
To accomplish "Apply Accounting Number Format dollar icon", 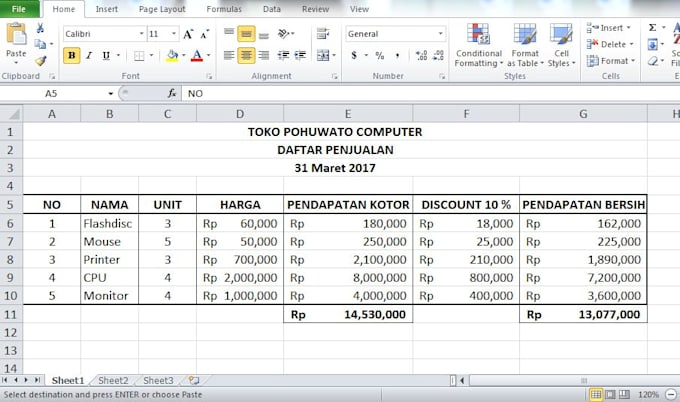I will tap(354, 56).
